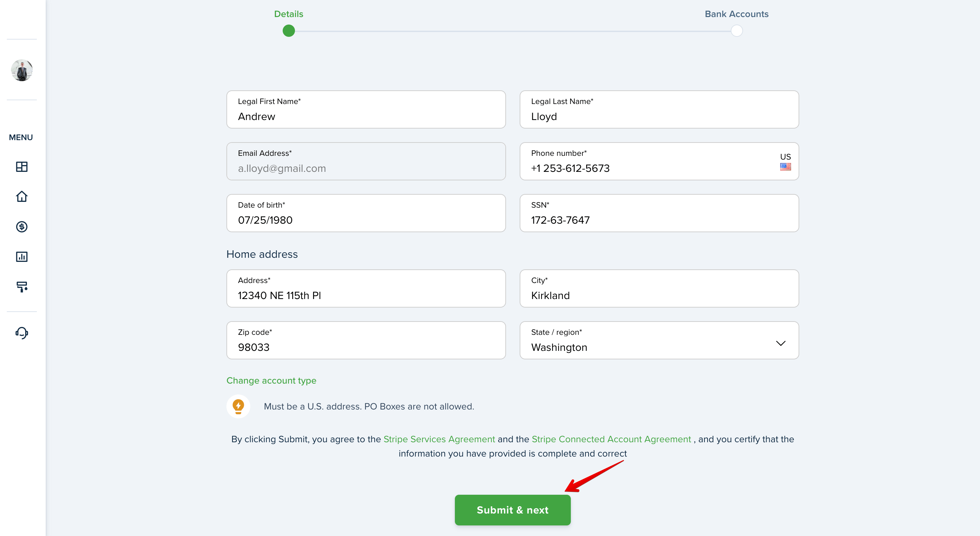Click the MENU label in sidebar
This screenshot has height=536, width=980.
point(21,137)
